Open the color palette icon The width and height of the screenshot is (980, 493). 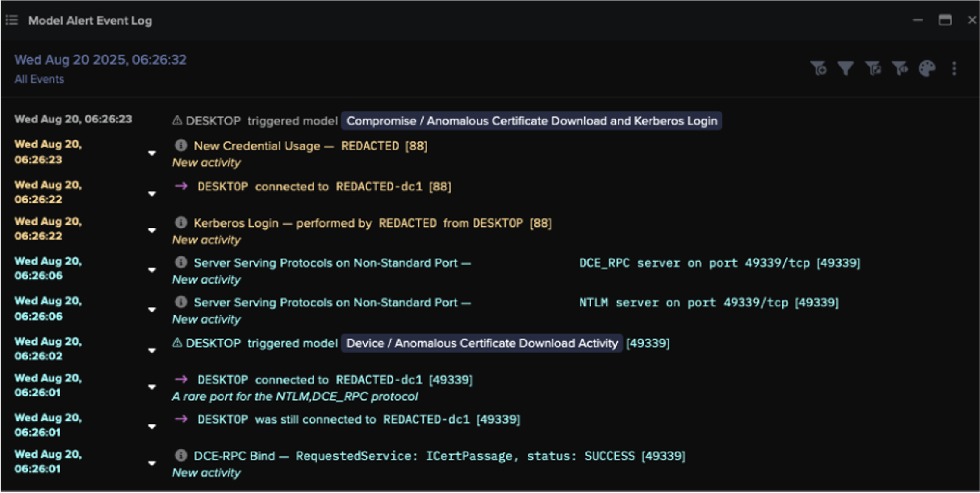[927, 69]
